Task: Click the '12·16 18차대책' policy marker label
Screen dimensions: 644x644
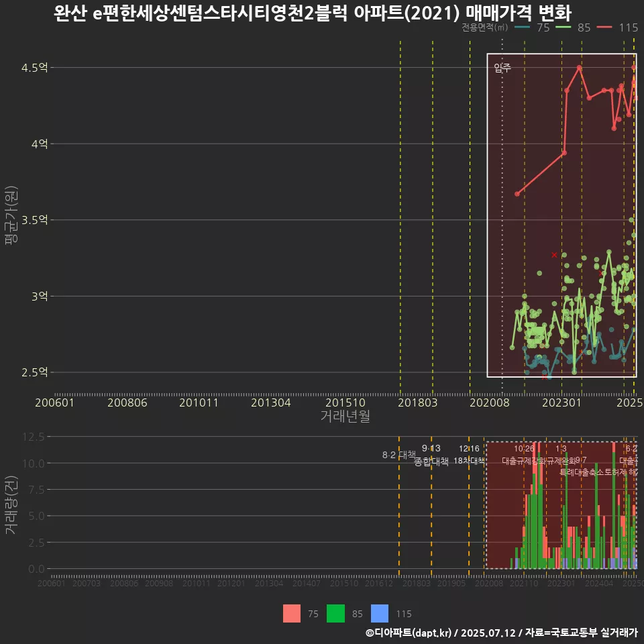Action: point(469,454)
